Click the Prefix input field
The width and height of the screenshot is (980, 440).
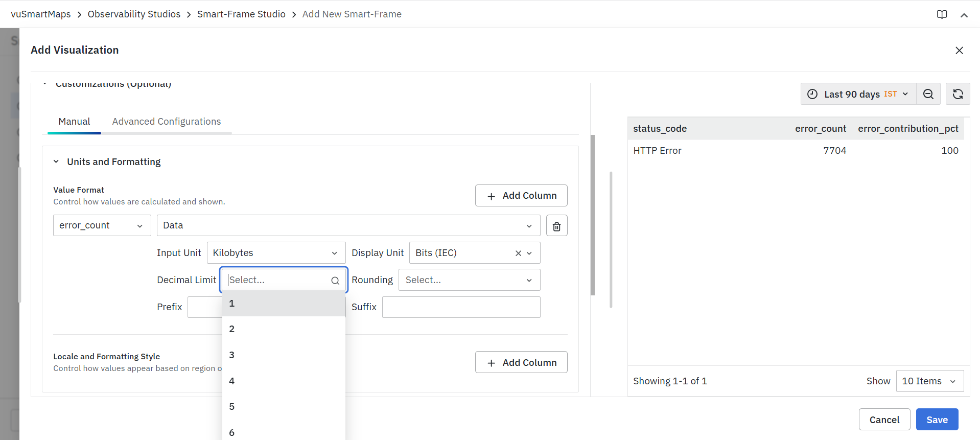205,307
